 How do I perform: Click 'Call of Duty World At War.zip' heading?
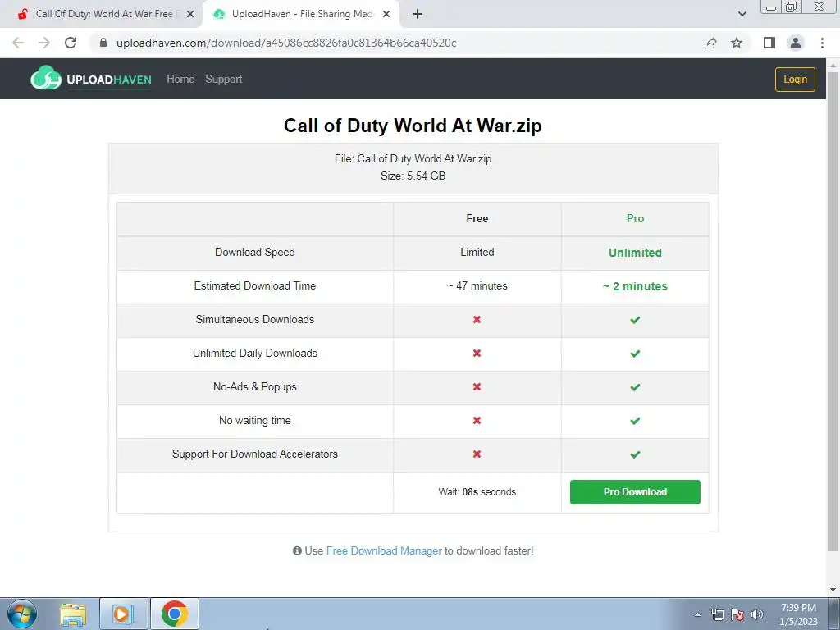413,126
